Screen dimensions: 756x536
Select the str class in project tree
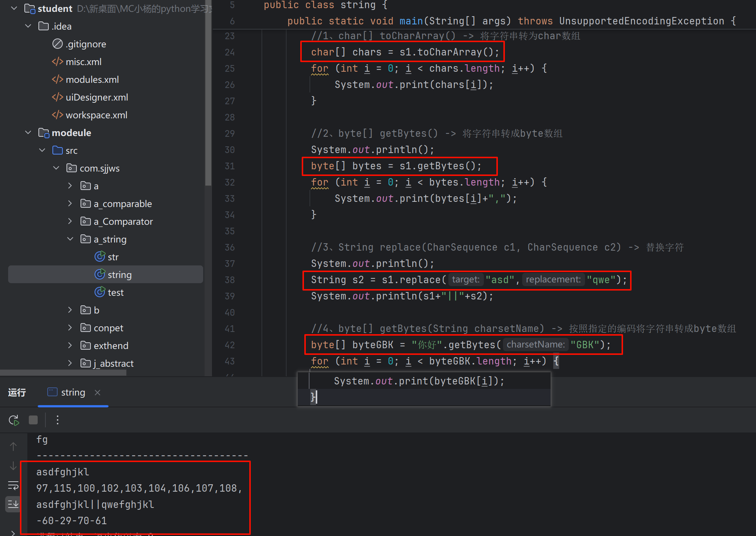[113, 257]
